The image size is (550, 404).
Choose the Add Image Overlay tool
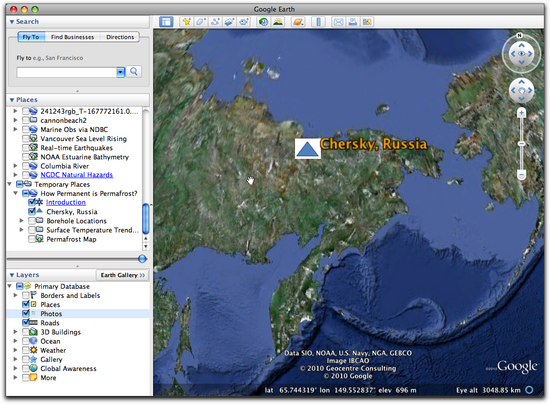[229, 22]
